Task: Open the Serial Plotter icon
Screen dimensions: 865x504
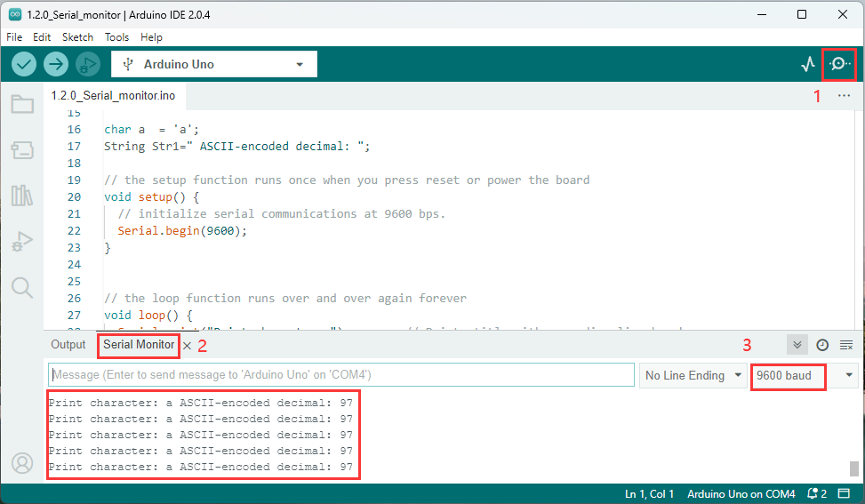Action: 808,64
